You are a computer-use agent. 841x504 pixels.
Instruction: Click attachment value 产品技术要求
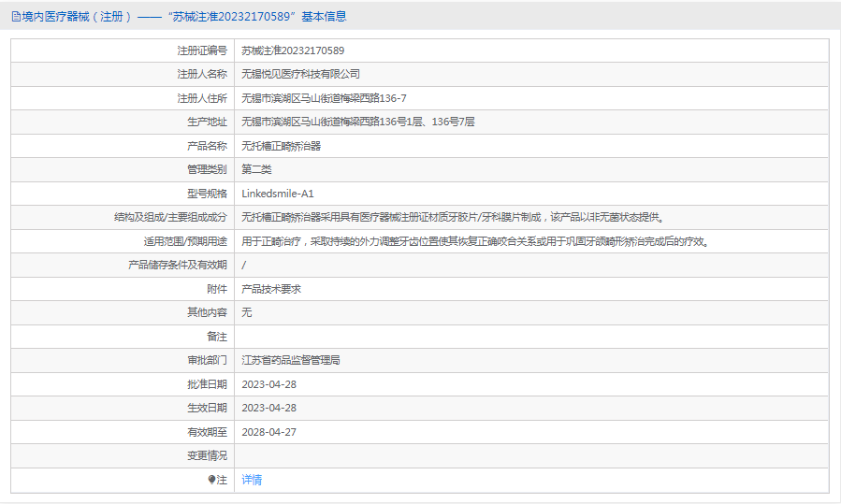click(x=271, y=289)
